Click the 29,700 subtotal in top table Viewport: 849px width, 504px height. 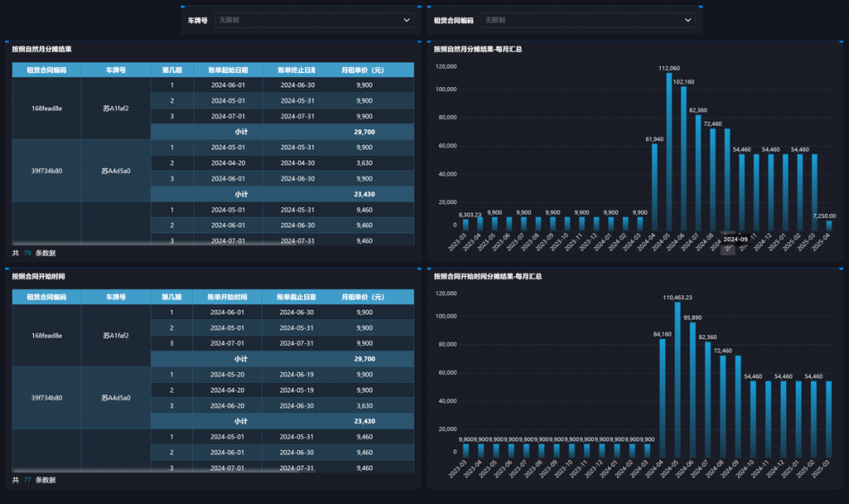(364, 132)
